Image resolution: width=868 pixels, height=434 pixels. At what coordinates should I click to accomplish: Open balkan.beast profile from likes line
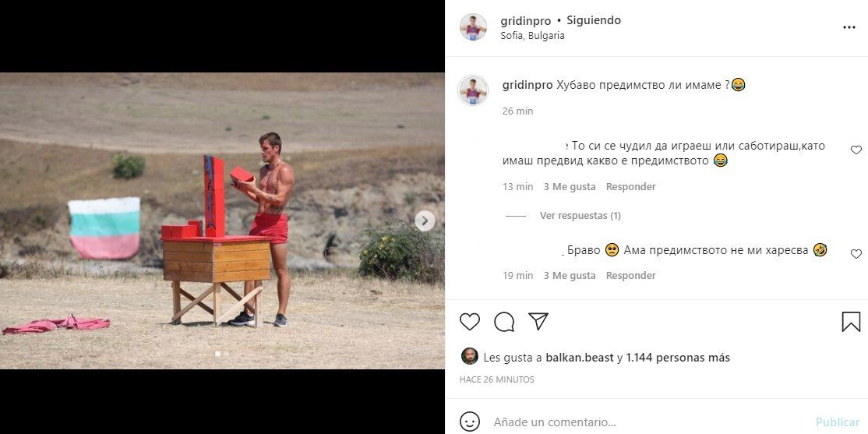(x=580, y=358)
